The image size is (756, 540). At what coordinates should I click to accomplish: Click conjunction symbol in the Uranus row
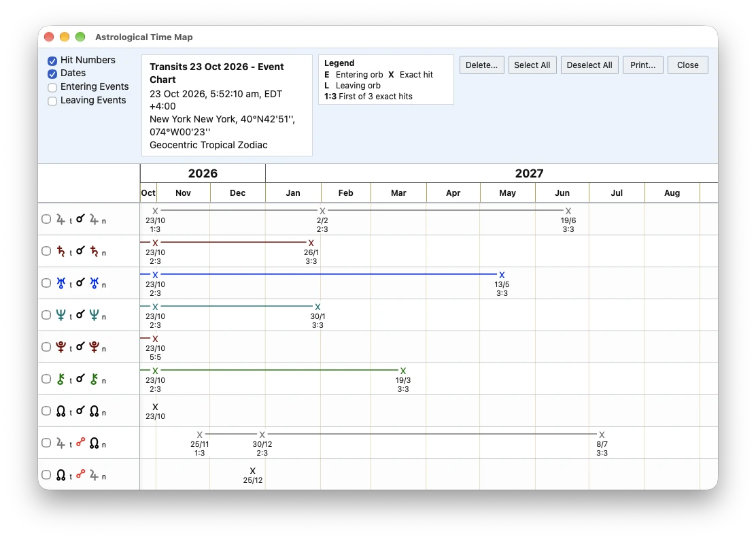click(x=80, y=282)
